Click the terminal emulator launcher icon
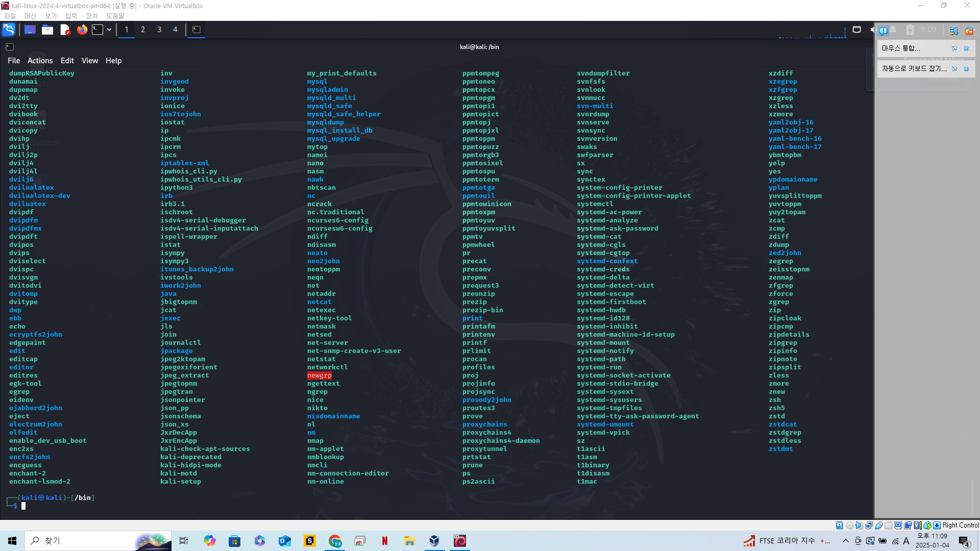 [x=97, y=30]
